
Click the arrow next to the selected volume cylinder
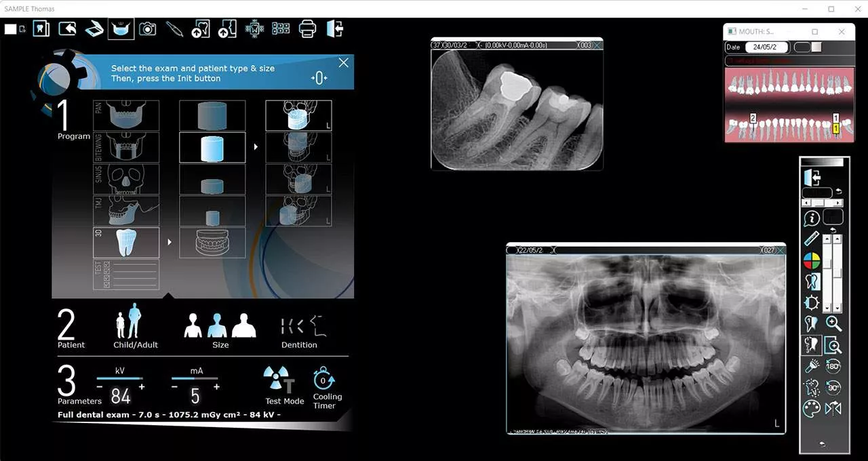pos(256,147)
